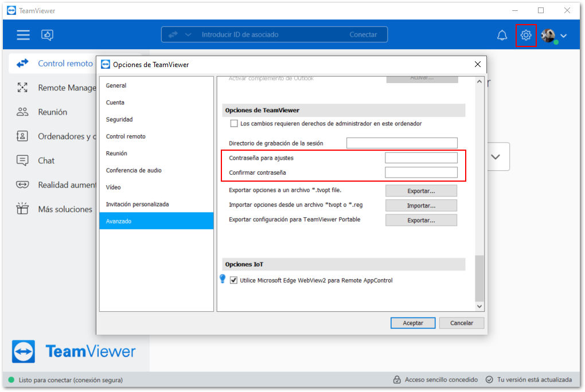Expand the account dropdown chevron
Viewport: 585px width, 392px height.
tap(563, 36)
